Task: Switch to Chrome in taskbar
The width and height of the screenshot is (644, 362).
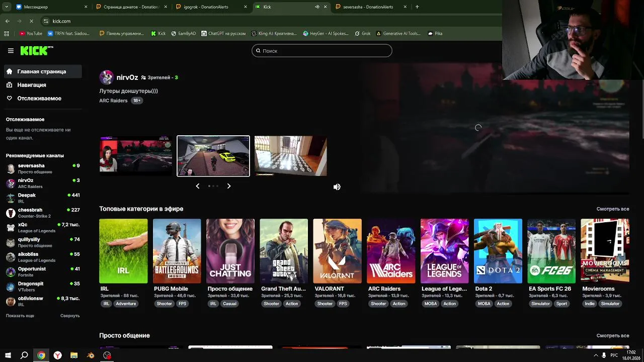Action: (x=41, y=355)
